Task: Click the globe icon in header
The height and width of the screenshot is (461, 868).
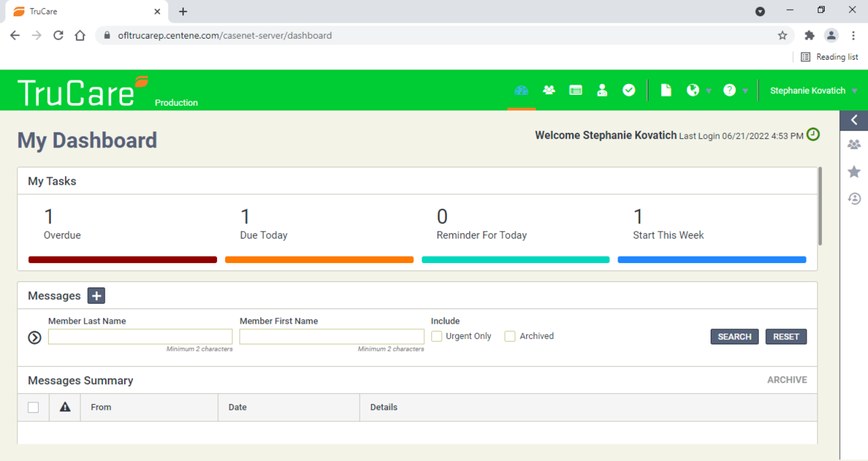Action: [x=693, y=90]
